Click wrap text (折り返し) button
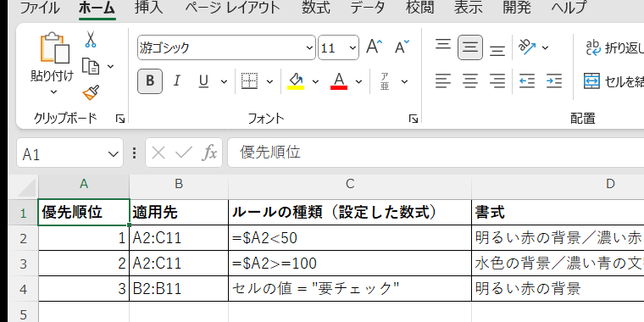Screen dimensions: 644x322 click(x=614, y=48)
